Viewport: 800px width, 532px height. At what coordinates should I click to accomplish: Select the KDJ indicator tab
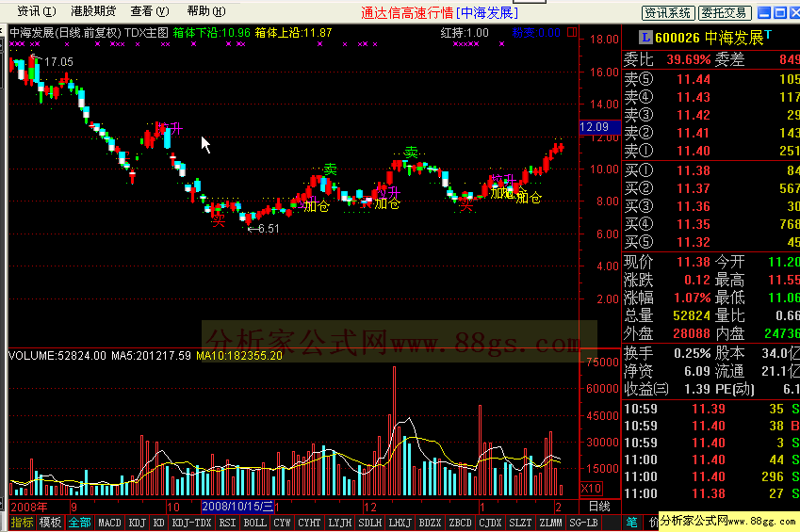[138, 523]
